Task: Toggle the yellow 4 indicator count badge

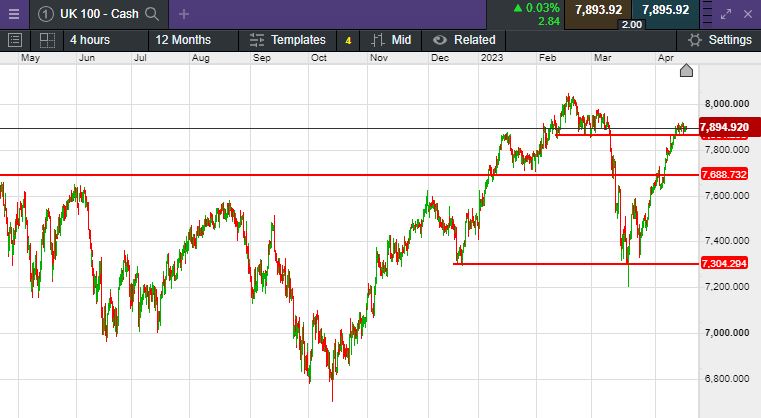Action: point(348,40)
